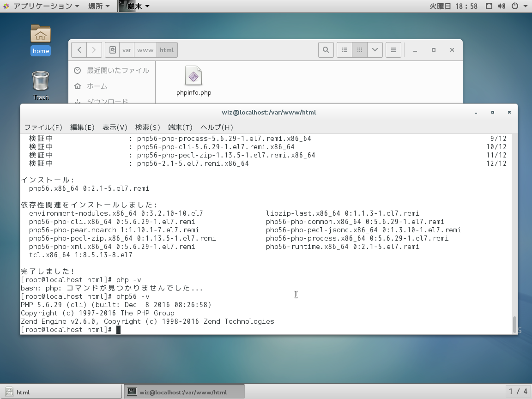The width and height of the screenshot is (532, 399).
Task: Click the bash: php: error line
Action: pos(112,288)
